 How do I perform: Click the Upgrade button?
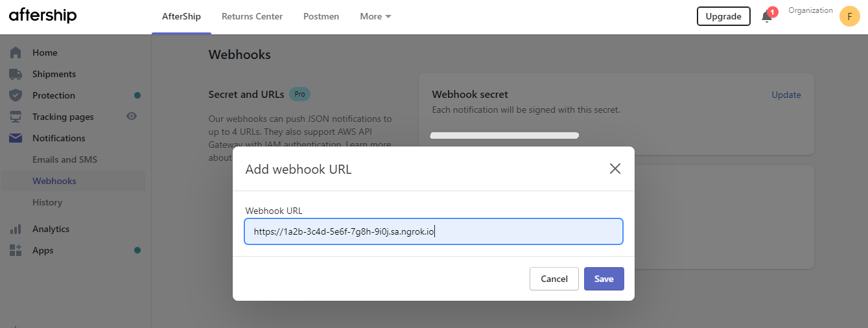(723, 16)
